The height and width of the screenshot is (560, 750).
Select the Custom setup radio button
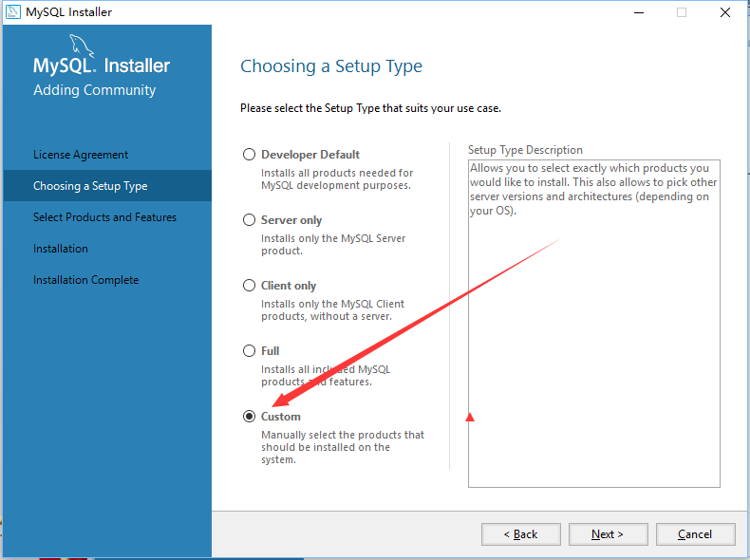click(249, 417)
